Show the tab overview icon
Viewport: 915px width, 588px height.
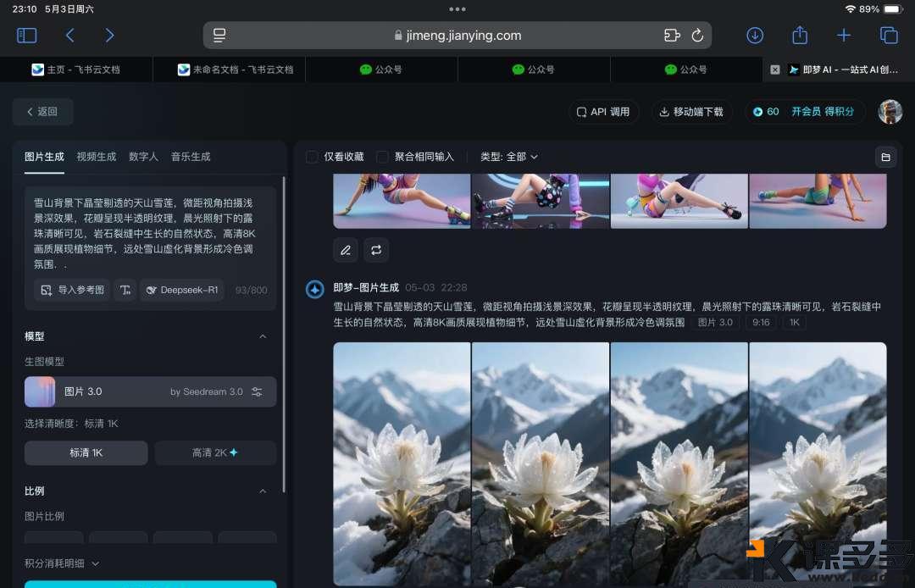coord(889,36)
